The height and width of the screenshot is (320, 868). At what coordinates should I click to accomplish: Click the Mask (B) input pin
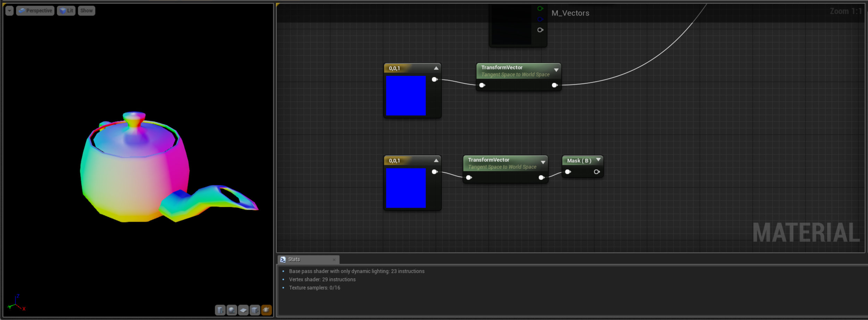(568, 172)
